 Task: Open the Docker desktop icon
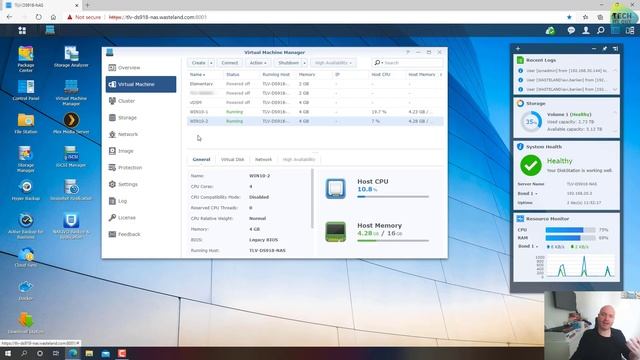pos(25,290)
